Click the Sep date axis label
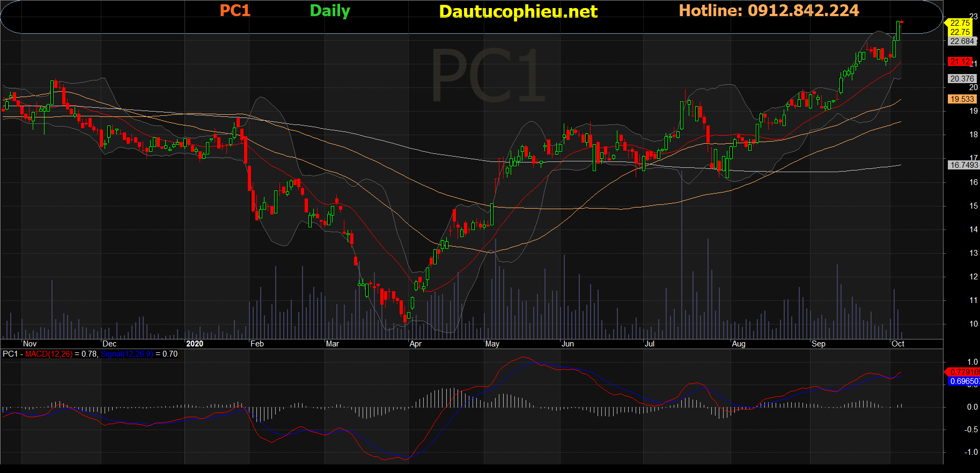 coord(819,344)
